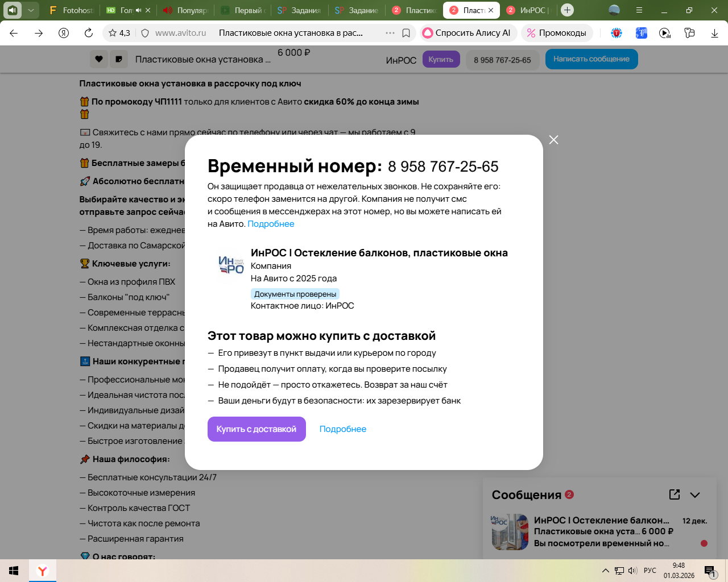The image size is (728, 582).
Task: Bookmark this page with the bookmark icon
Action: (x=406, y=33)
